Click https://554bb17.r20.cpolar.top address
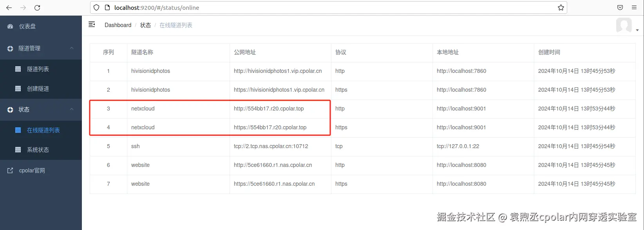 (x=270, y=127)
